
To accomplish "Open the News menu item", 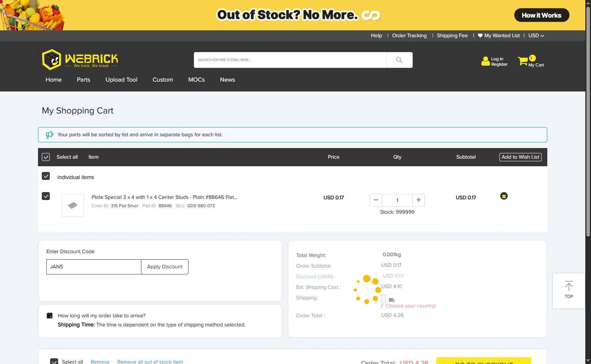I will click(227, 80).
